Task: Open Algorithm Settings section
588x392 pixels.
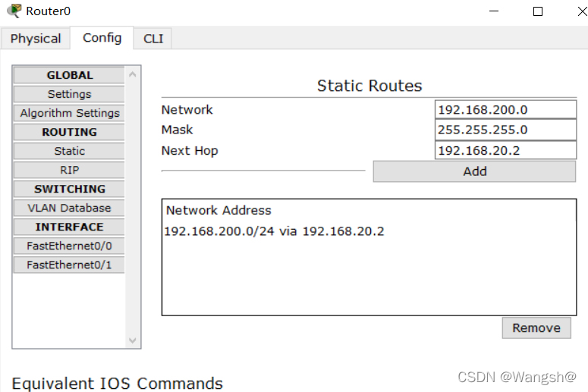Action: [69, 113]
